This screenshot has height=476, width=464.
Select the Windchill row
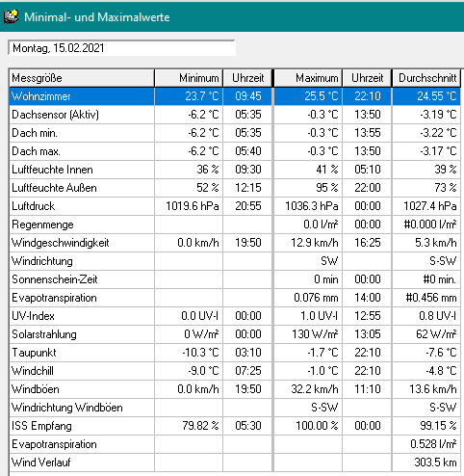(235, 371)
